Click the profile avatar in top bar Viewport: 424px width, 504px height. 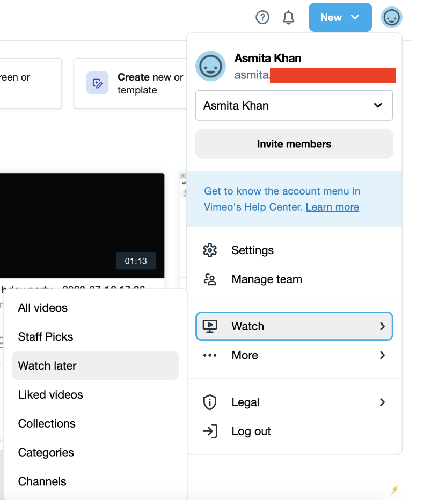[x=391, y=18]
